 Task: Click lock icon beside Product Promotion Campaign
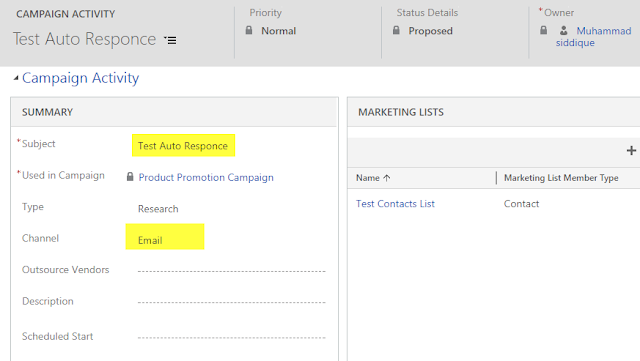tap(130, 176)
